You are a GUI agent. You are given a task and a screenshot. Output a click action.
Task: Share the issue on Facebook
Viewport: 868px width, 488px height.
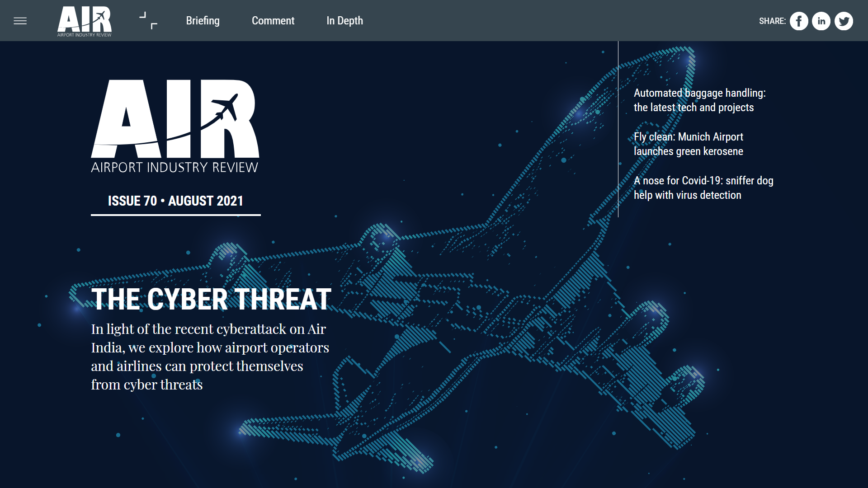[799, 21]
